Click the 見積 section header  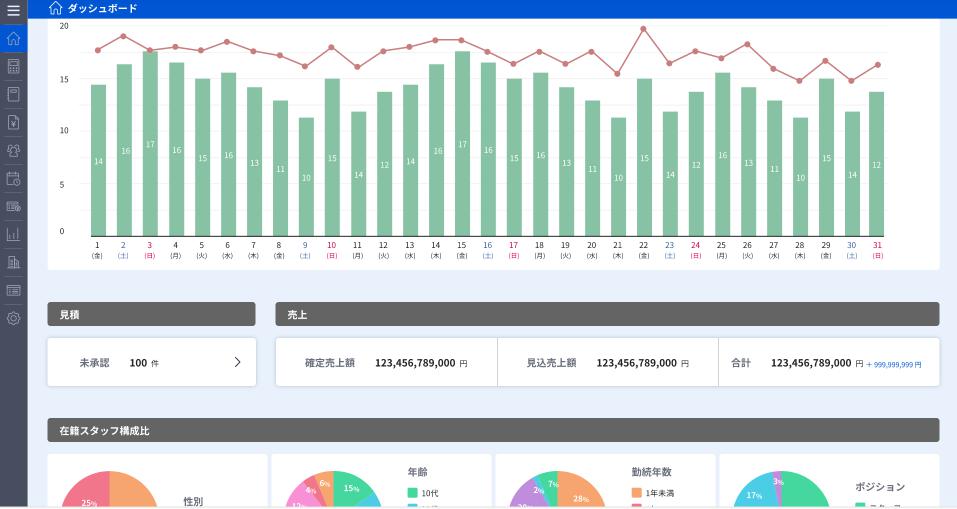(151, 314)
